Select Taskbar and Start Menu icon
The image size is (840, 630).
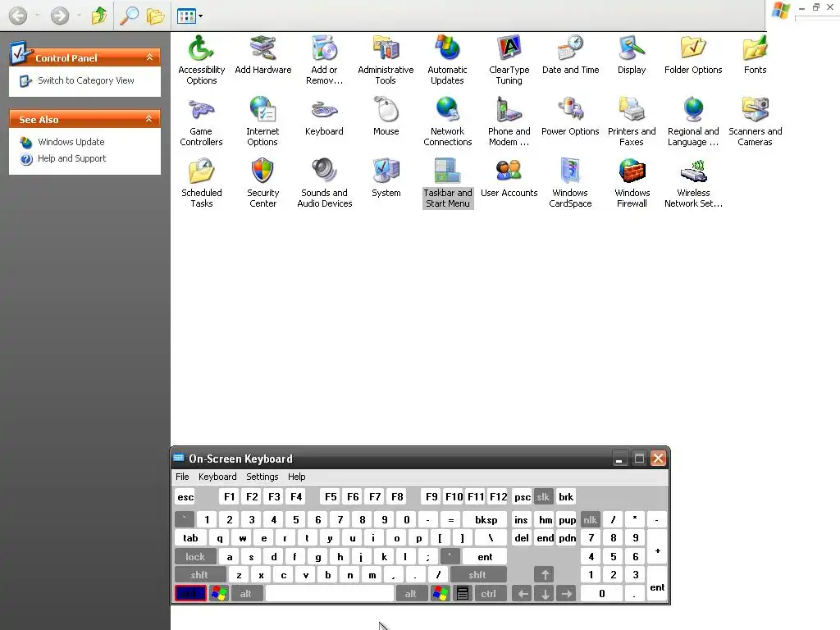(448, 183)
